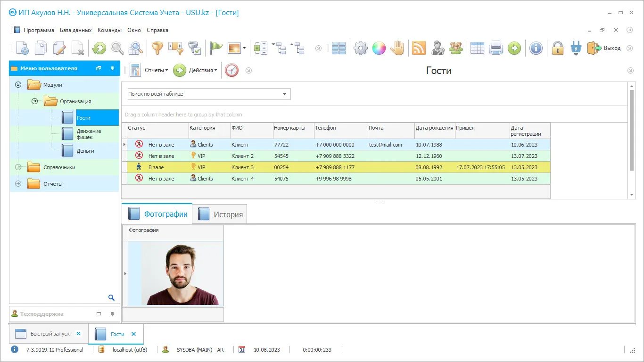Switch to the История tab
This screenshot has width=644, height=362.
[220, 214]
